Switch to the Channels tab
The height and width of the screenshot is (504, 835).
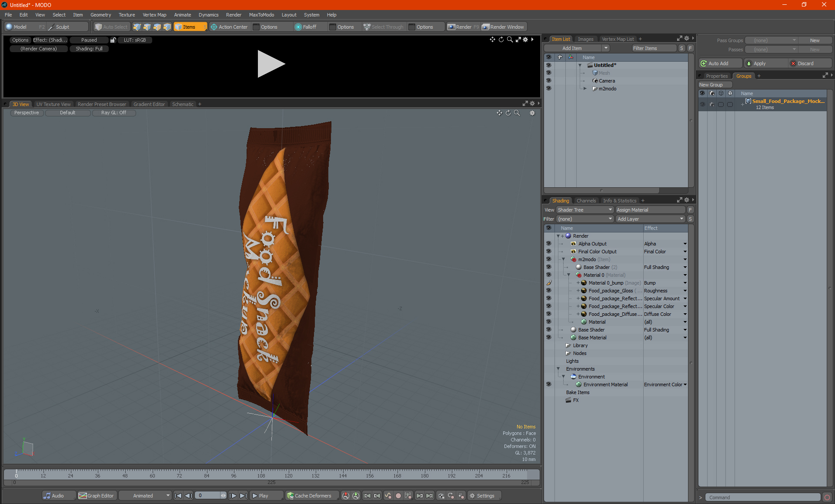(586, 201)
